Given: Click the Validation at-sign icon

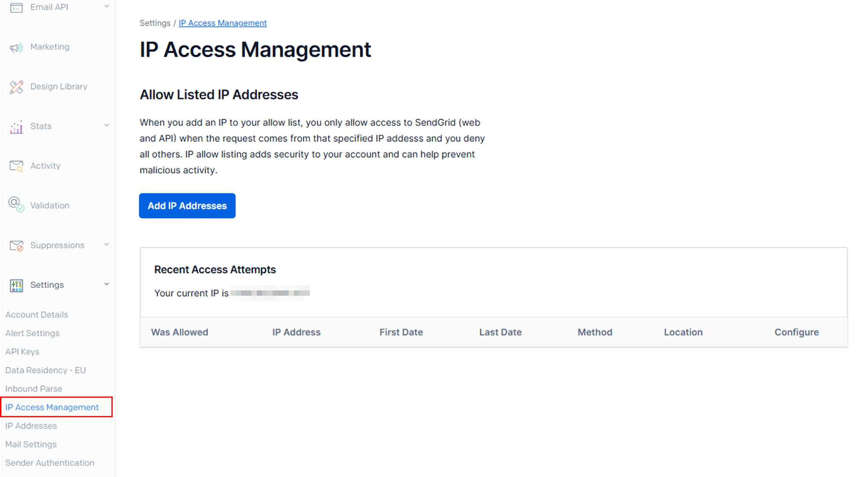Looking at the screenshot, I should [x=16, y=204].
